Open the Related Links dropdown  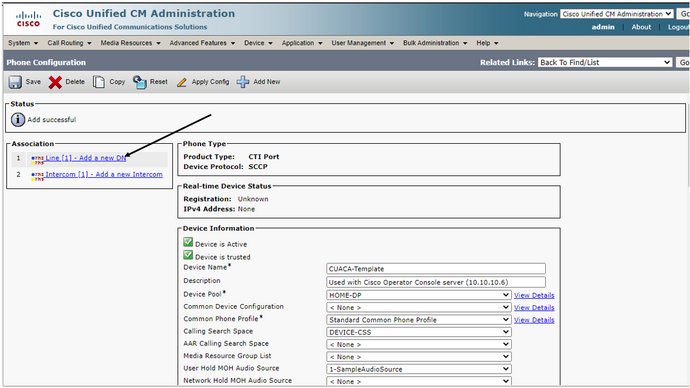[606, 62]
